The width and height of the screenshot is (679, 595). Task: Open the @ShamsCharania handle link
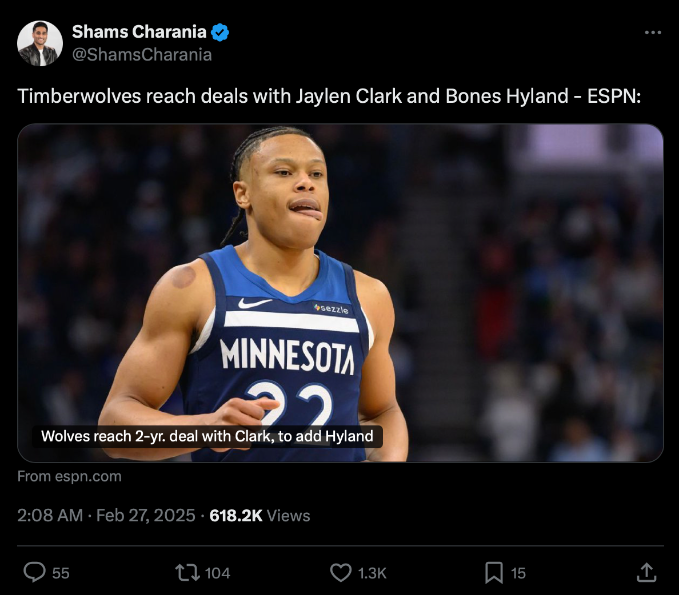click(142, 55)
